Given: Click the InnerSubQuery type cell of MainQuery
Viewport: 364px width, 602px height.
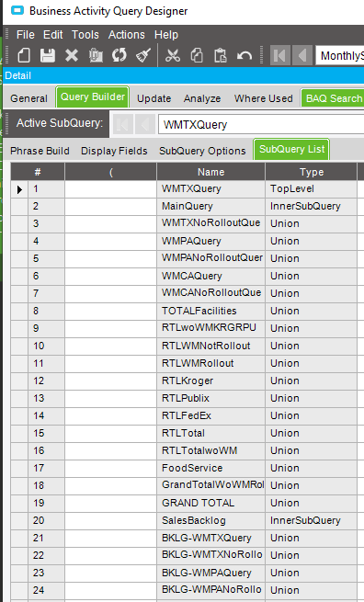Looking at the screenshot, I should click(312, 207).
